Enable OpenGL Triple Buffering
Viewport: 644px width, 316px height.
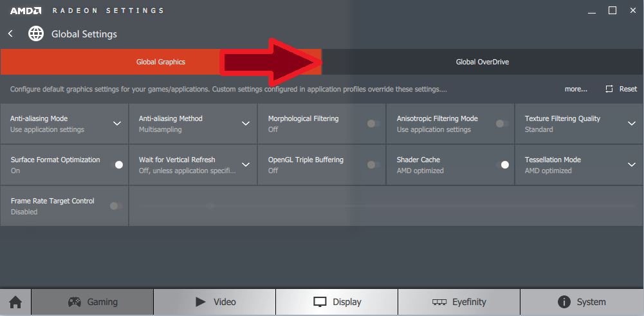click(x=373, y=165)
